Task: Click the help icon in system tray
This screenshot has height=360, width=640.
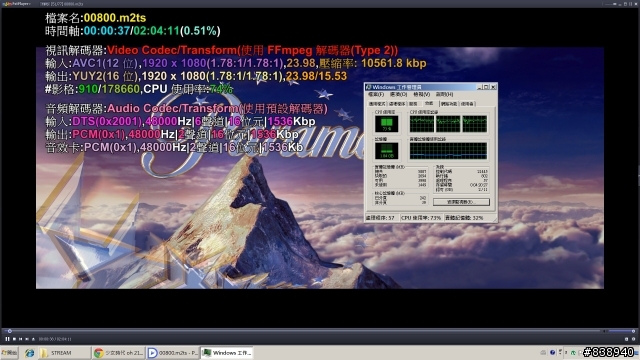Action: pos(553,352)
